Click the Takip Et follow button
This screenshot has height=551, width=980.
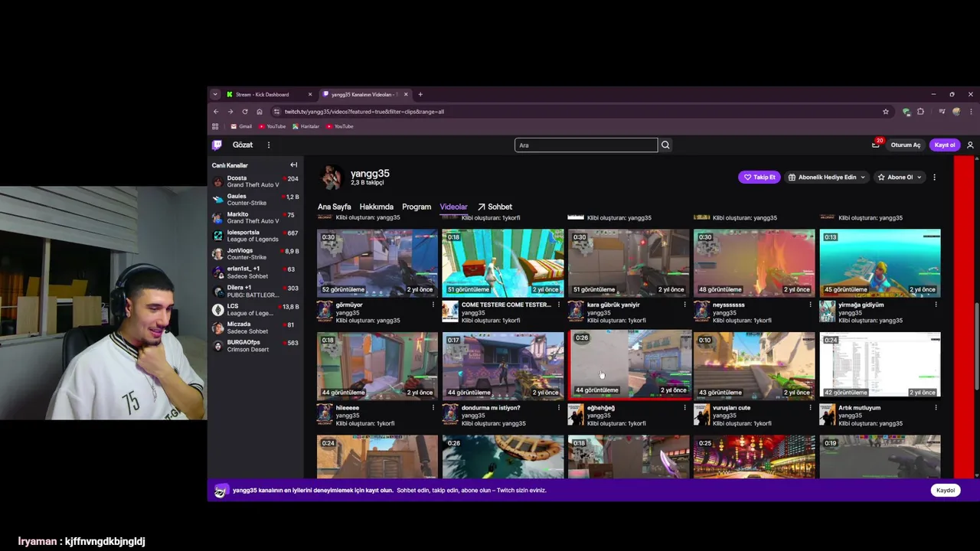(x=759, y=177)
